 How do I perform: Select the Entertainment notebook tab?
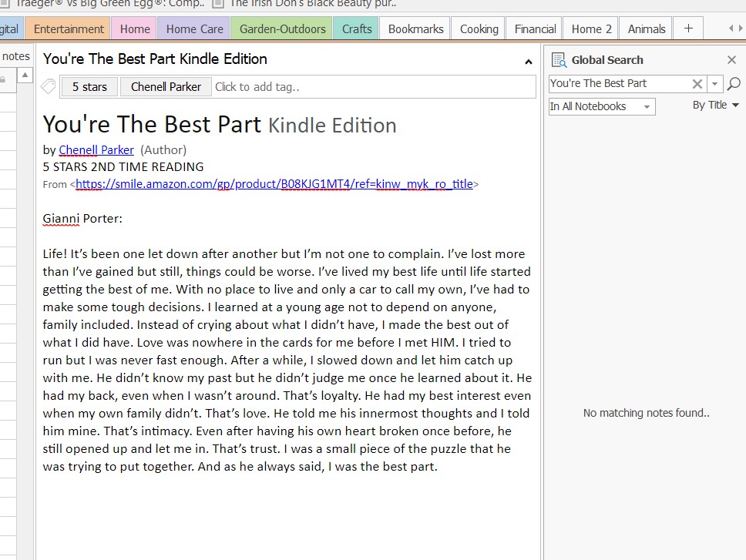[69, 29]
